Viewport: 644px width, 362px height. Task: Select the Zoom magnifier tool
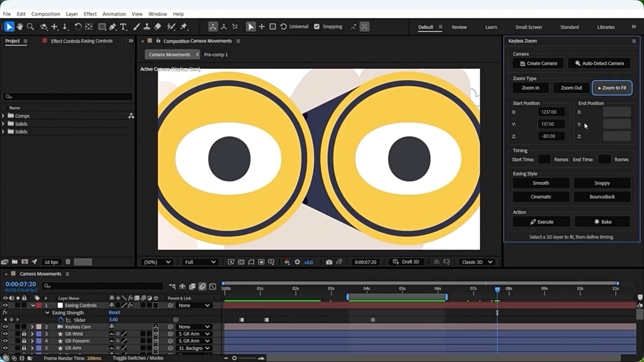pyautogui.click(x=30, y=27)
